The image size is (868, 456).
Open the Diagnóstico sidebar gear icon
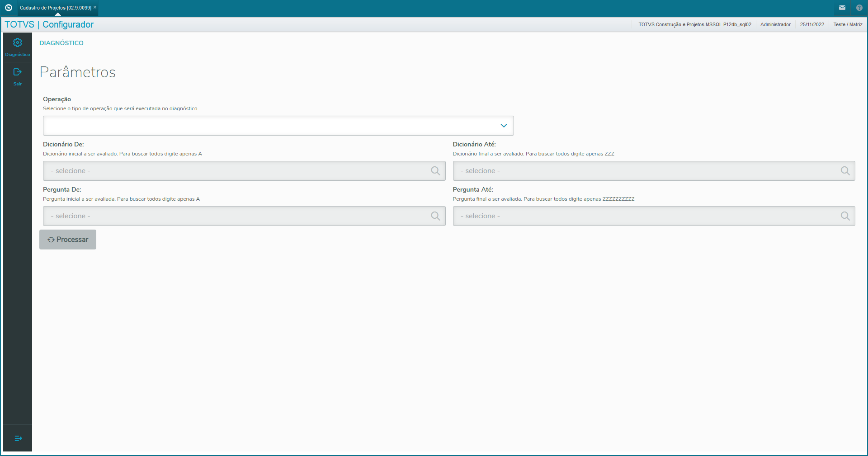pos(18,42)
